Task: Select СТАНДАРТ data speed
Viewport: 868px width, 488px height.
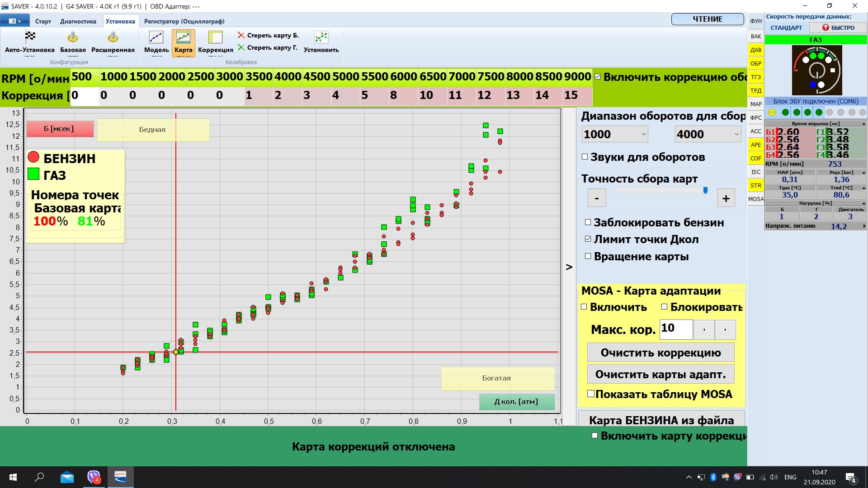Action: (787, 28)
